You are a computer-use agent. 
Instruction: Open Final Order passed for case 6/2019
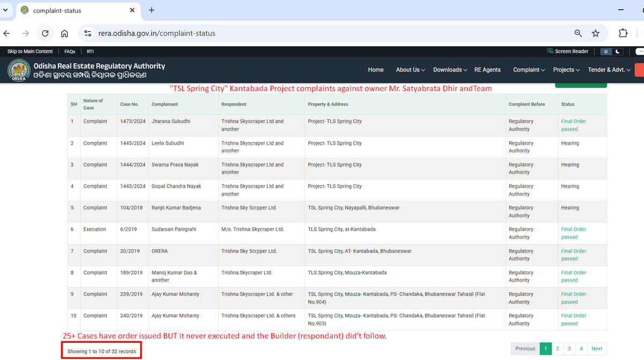point(574,233)
